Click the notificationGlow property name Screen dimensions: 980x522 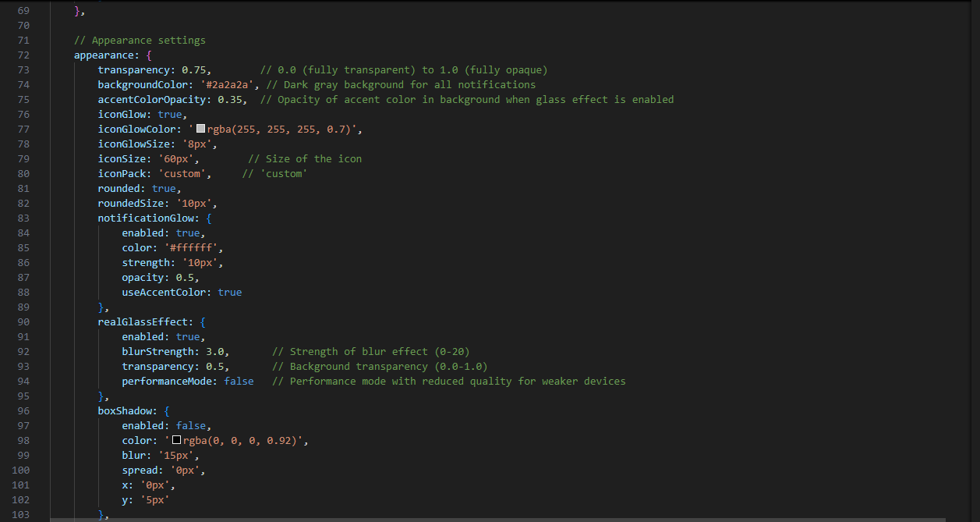point(145,218)
